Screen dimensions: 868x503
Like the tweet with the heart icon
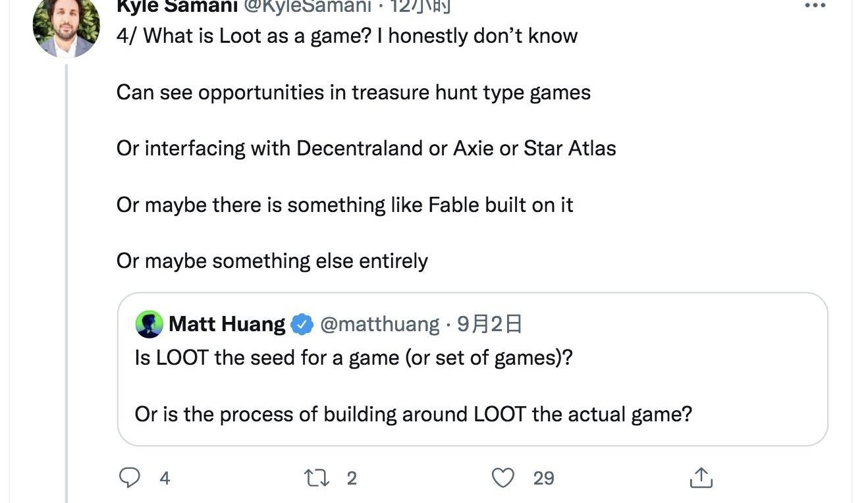[503, 478]
